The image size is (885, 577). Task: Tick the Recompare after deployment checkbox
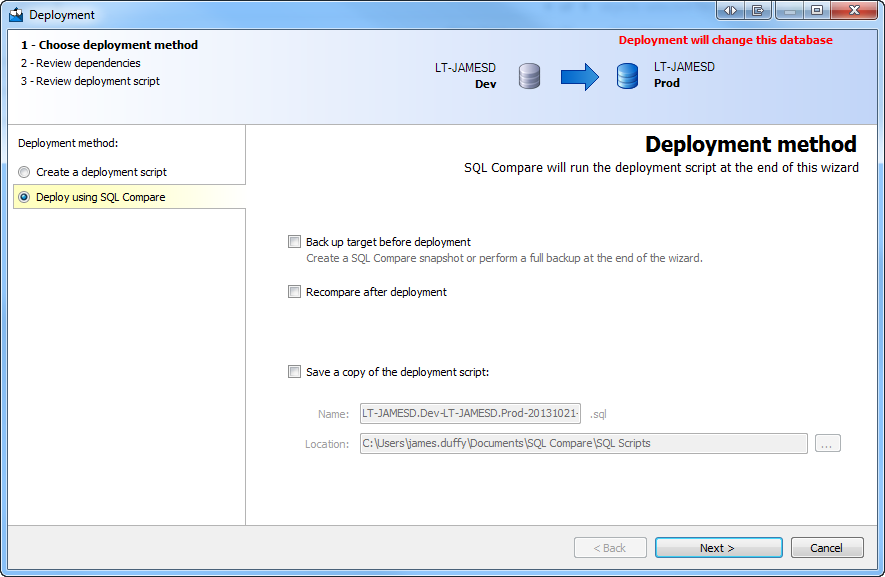(294, 292)
